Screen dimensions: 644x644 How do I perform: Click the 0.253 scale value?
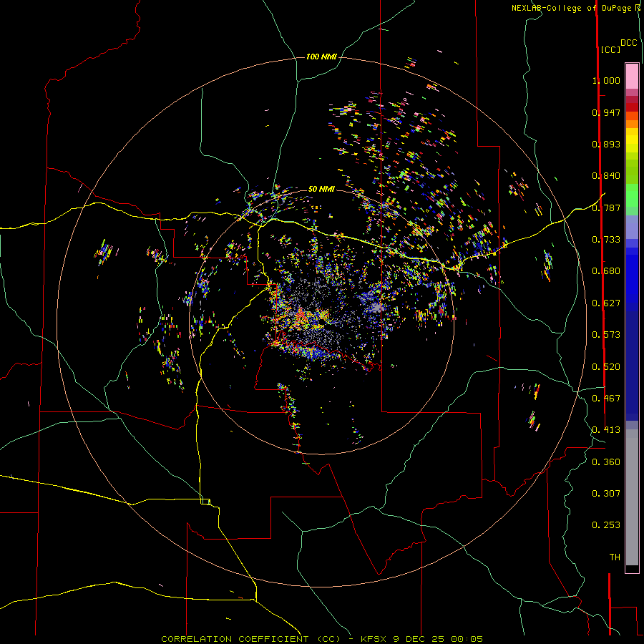[606, 525]
